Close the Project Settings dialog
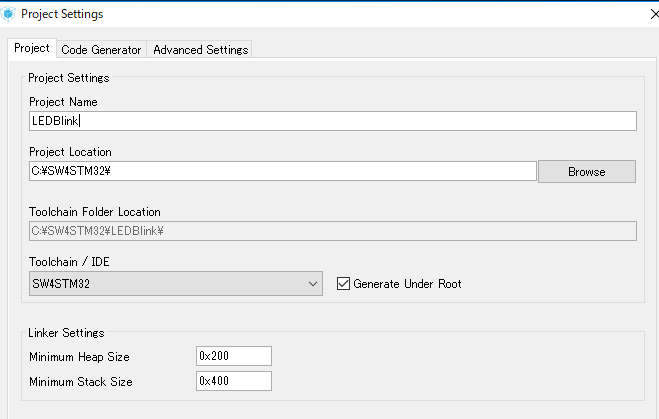Image resolution: width=659 pixels, height=419 pixels. (654, 14)
